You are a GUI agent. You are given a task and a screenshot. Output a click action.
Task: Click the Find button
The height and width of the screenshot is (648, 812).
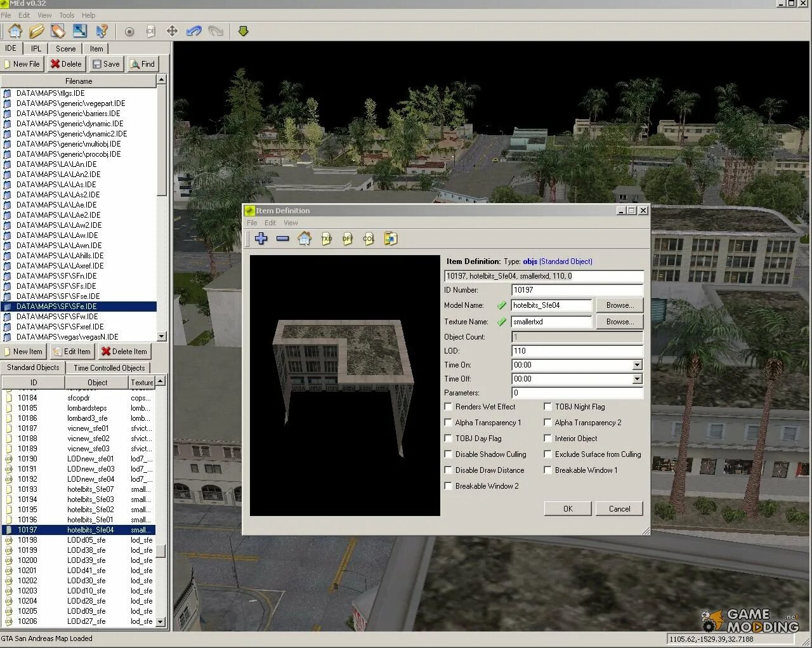tap(143, 64)
